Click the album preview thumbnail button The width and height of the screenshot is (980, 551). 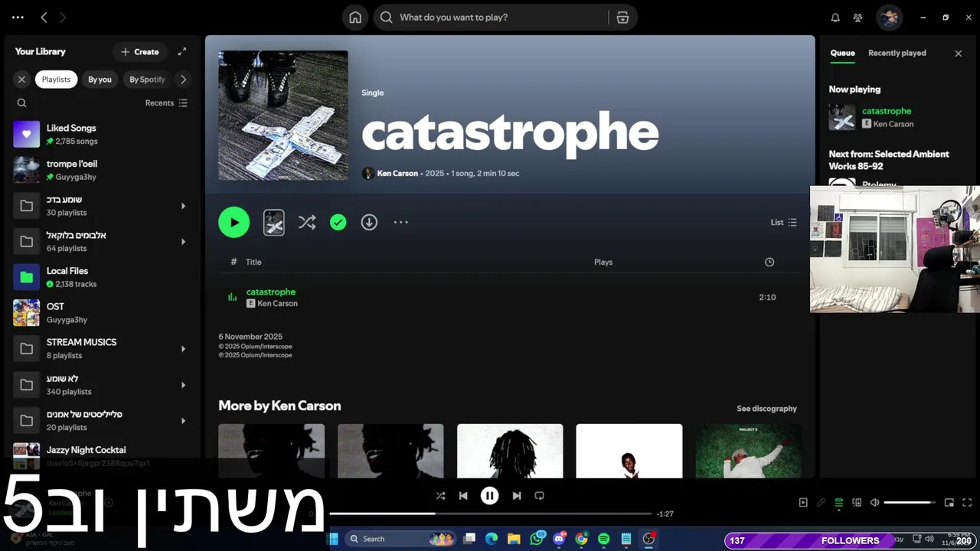click(x=274, y=223)
